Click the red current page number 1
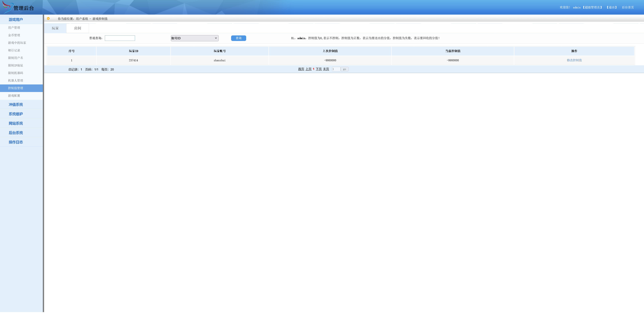The height and width of the screenshot is (322, 644). [x=313, y=69]
